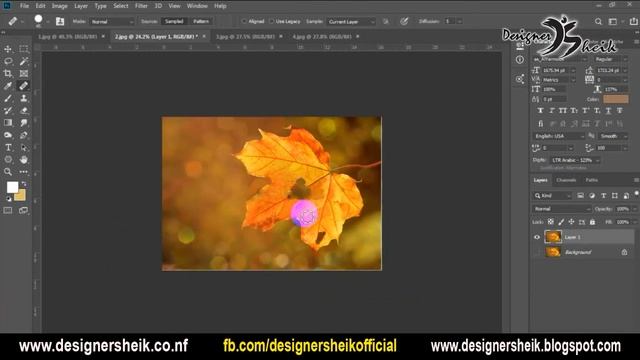Select the Path Selection tool

24,147
